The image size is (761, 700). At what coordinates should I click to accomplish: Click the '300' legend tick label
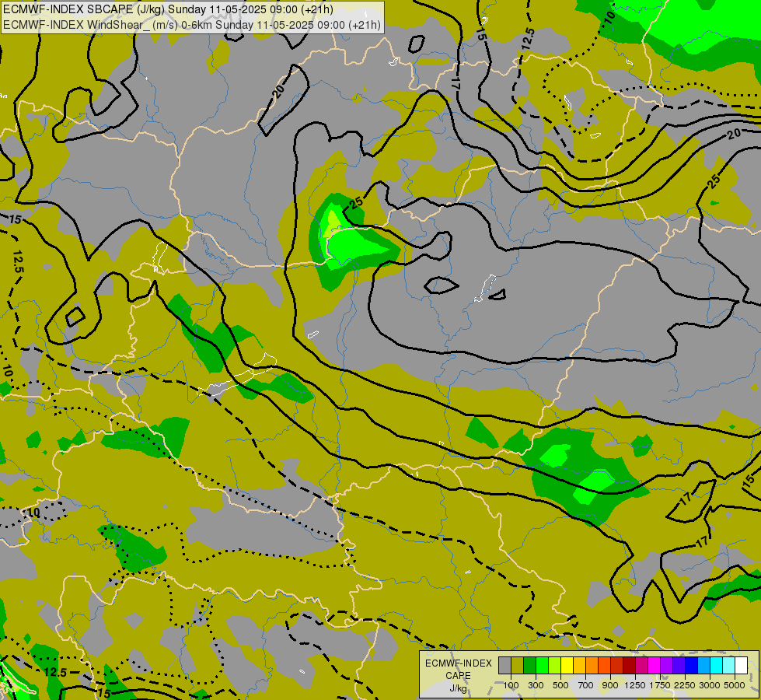coord(536,685)
